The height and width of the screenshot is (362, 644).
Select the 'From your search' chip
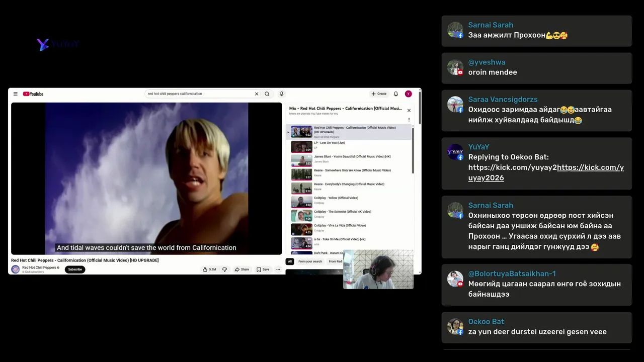coord(310,261)
